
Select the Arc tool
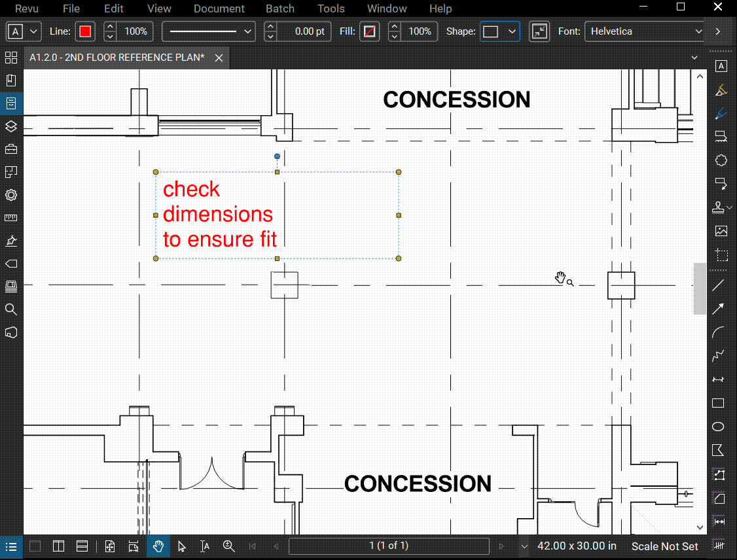[718, 332]
